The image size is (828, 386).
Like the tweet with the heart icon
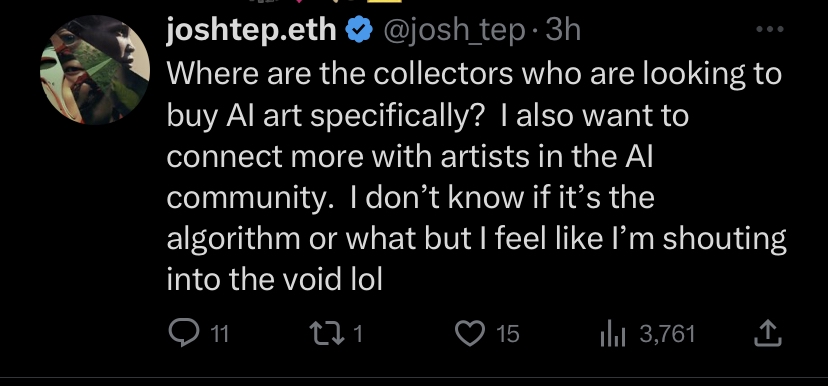tap(470, 334)
